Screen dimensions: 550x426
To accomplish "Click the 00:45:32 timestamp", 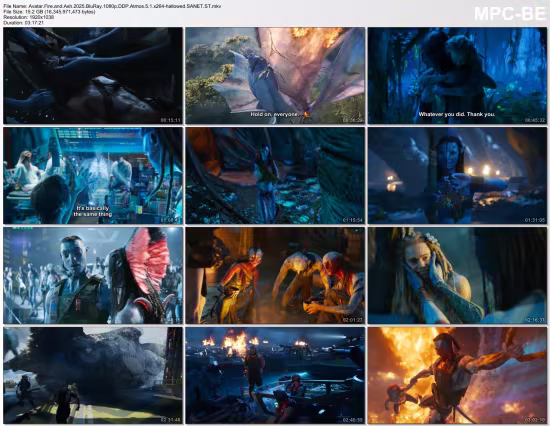I will (x=535, y=120).
